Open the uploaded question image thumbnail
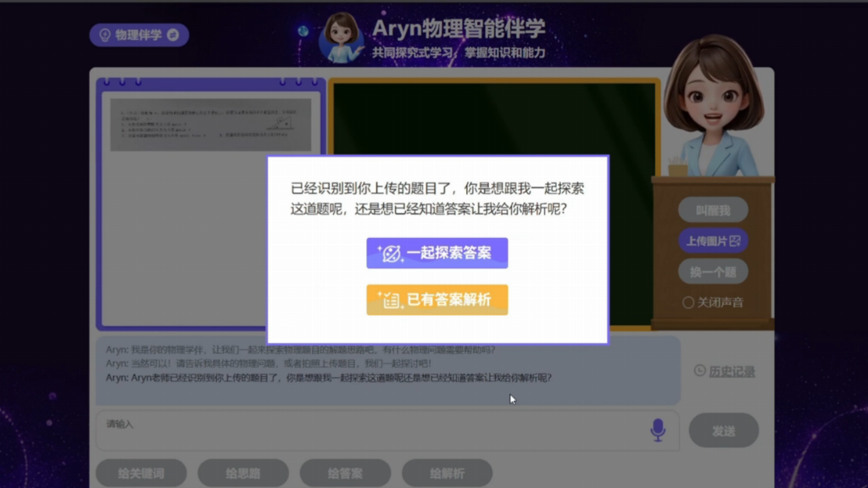The width and height of the screenshot is (868, 488). (x=210, y=125)
